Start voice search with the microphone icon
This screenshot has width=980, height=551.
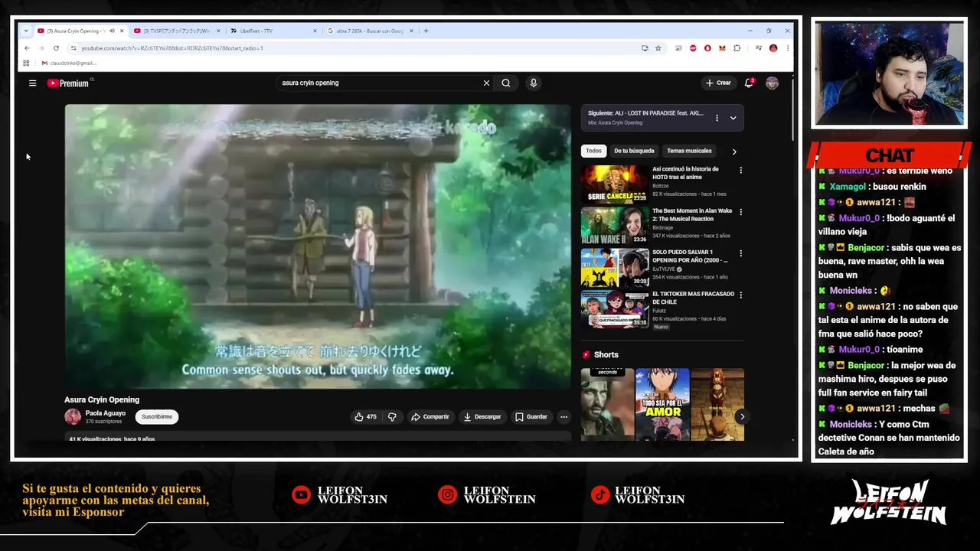pos(534,83)
